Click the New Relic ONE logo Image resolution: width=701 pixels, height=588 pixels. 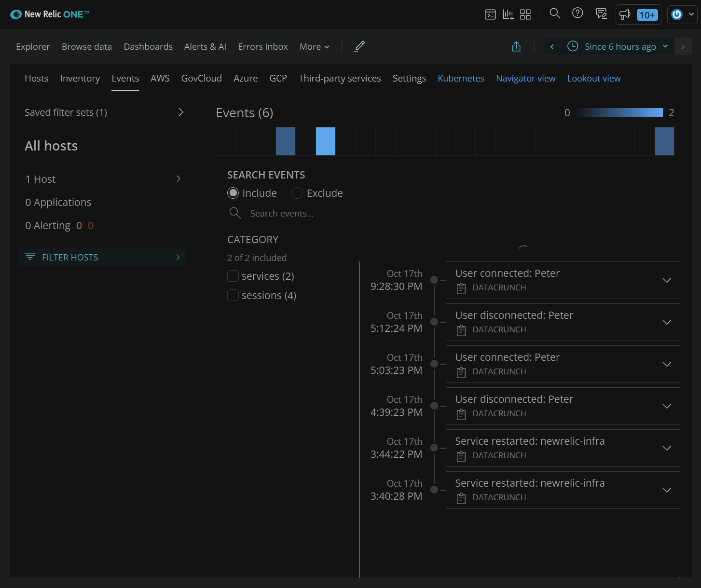[50, 14]
